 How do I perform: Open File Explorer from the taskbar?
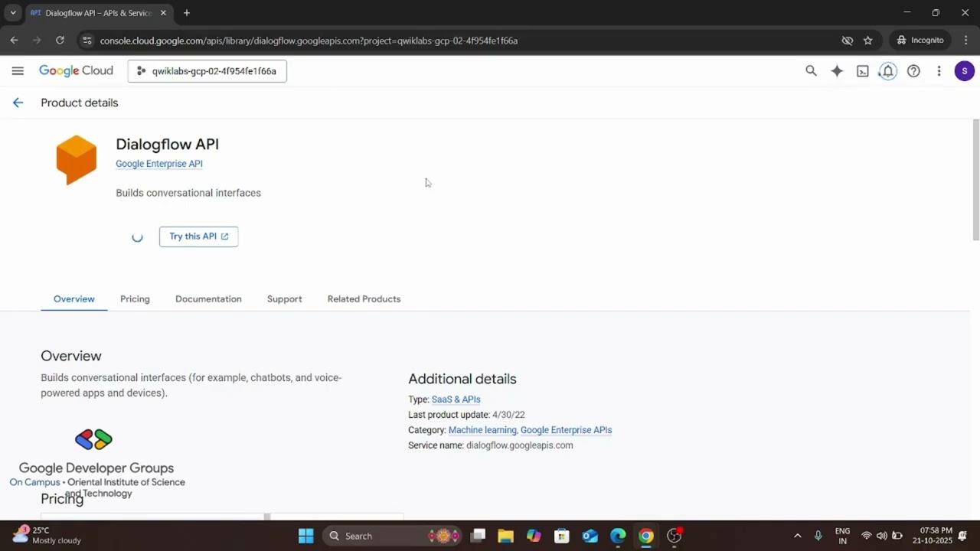click(x=505, y=536)
